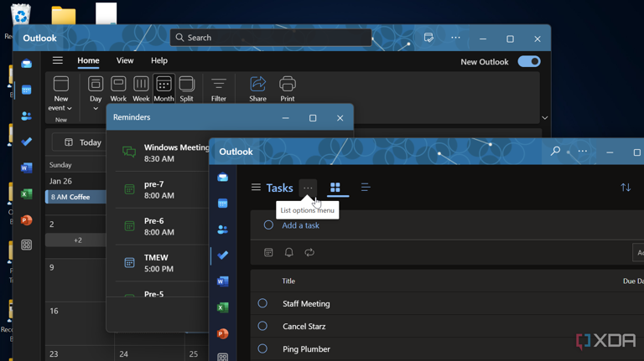Expand the +2 more events on calendar
Image resolution: width=644 pixels, height=361 pixels.
(x=78, y=240)
